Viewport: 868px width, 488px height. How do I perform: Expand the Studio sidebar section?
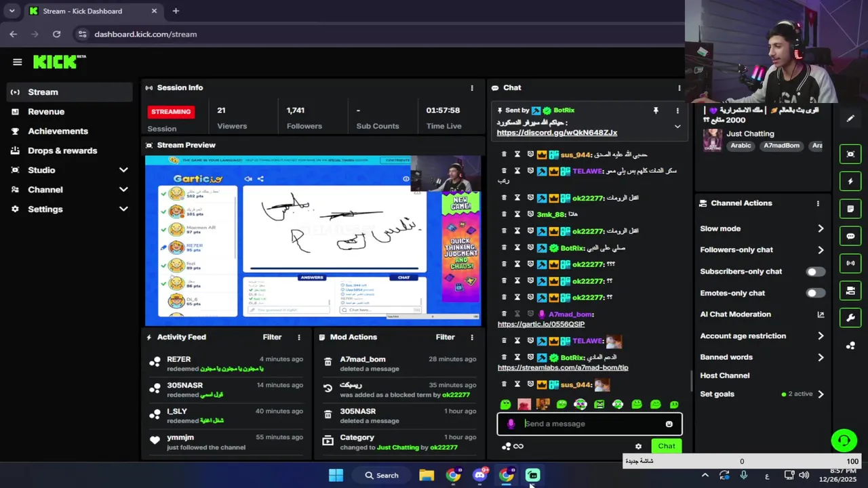pyautogui.click(x=123, y=170)
